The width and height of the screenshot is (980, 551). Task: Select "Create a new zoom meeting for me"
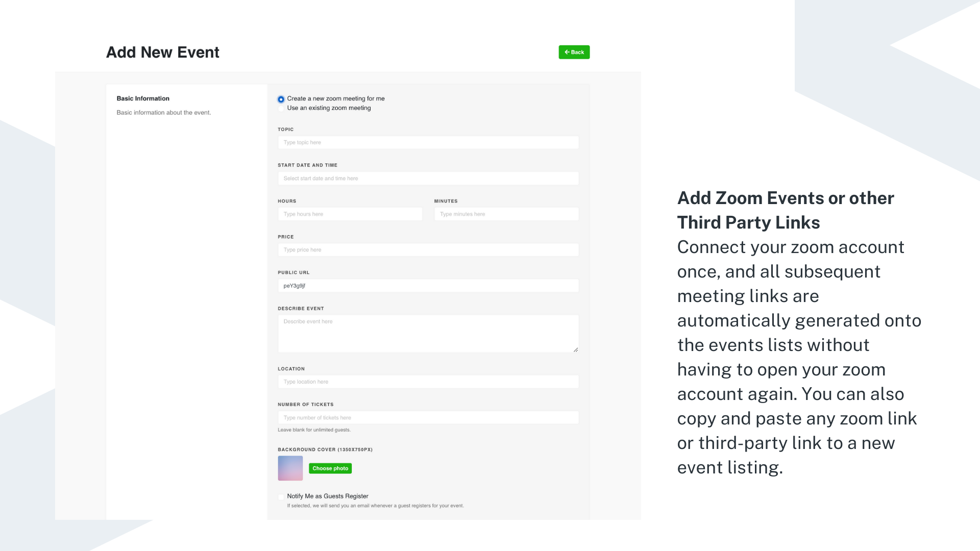point(281,98)
